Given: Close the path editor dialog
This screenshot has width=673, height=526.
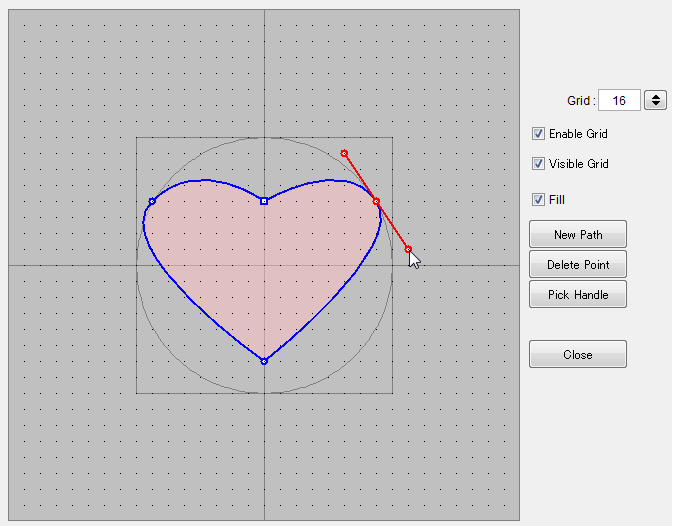Looking at the screenshot, I should click(577, 355).
